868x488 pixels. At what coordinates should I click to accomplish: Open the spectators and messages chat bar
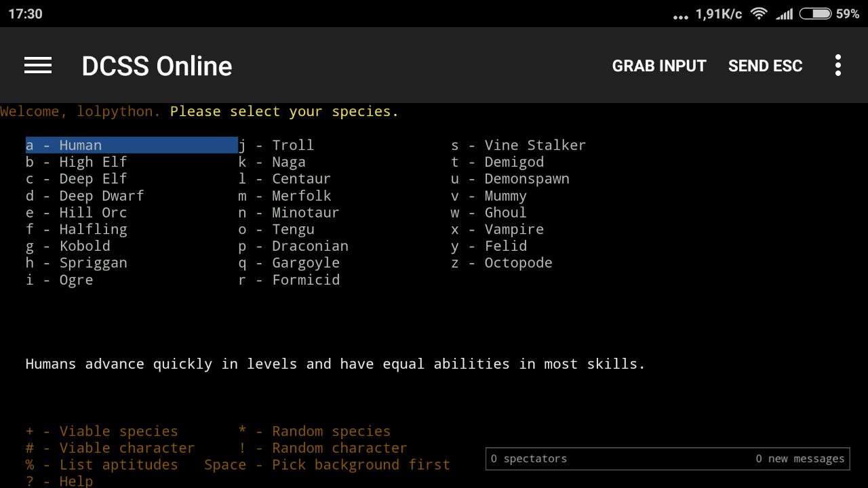668,459
